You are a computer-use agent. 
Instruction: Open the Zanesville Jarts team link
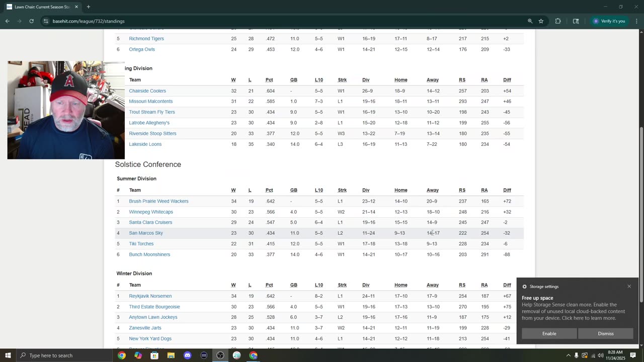pyautogui.click(x=145, y=328)
